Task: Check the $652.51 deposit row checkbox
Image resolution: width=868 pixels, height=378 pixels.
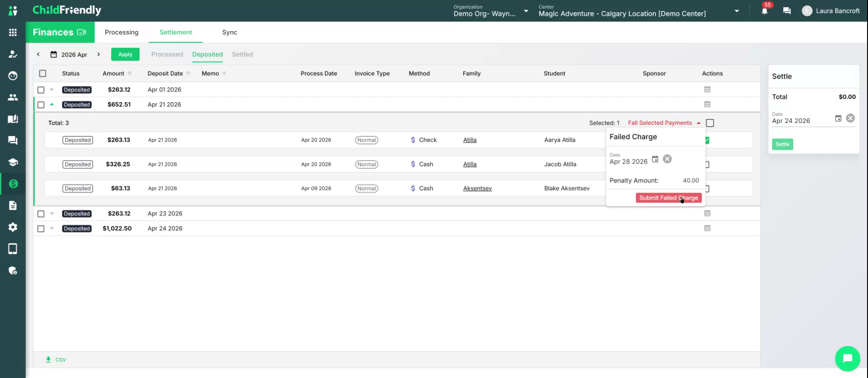Action: coord(41,105)
